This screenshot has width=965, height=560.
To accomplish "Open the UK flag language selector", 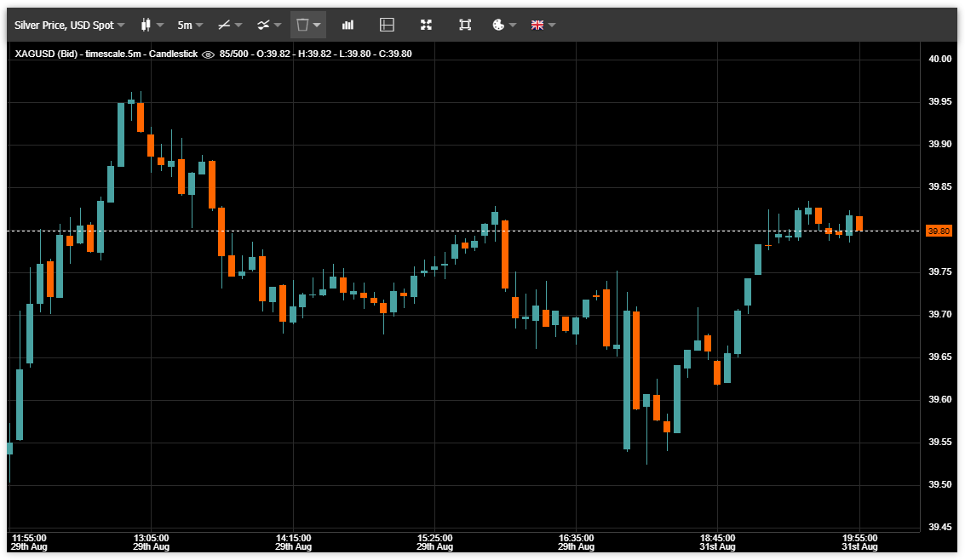I will click(537, 26).
